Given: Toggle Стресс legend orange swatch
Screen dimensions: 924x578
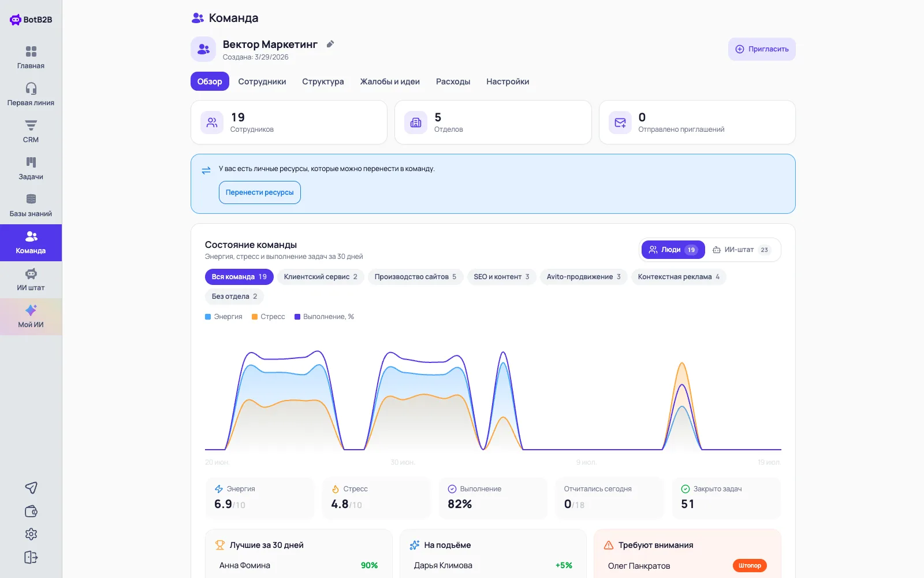Looking at the screenshot, I should pos(255,317).
